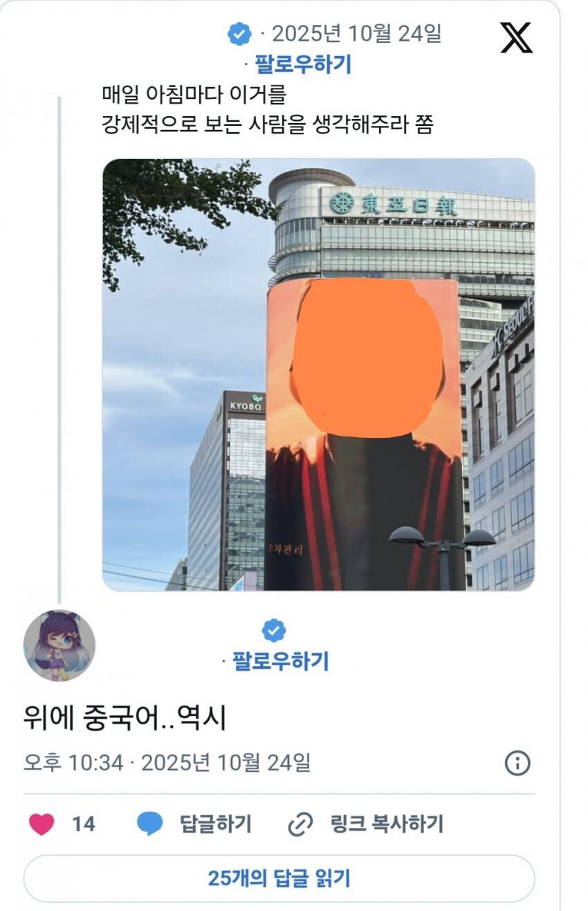Viewport: 588px width, 911px height.
Task: Open 25개의 답글 읽기 button
Action: pyautogui.click(x=279, y=878)
